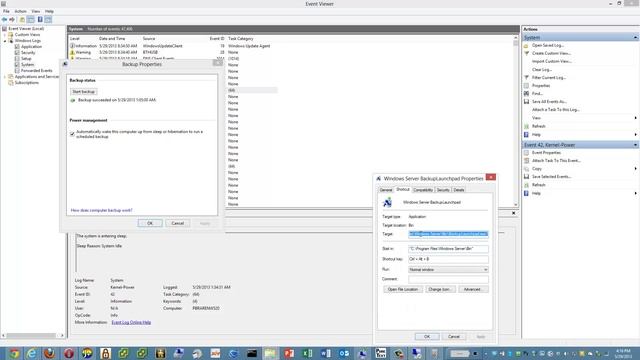
Task: Switch to the General tab in Launchpad Properties
Action: click(386, 190)
